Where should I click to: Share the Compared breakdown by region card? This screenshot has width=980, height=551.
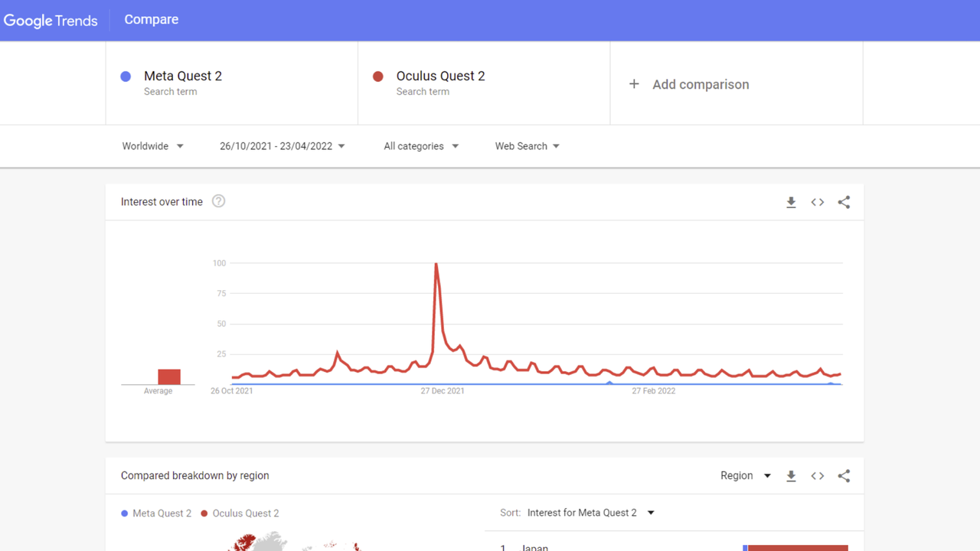[x=844, y=476]
